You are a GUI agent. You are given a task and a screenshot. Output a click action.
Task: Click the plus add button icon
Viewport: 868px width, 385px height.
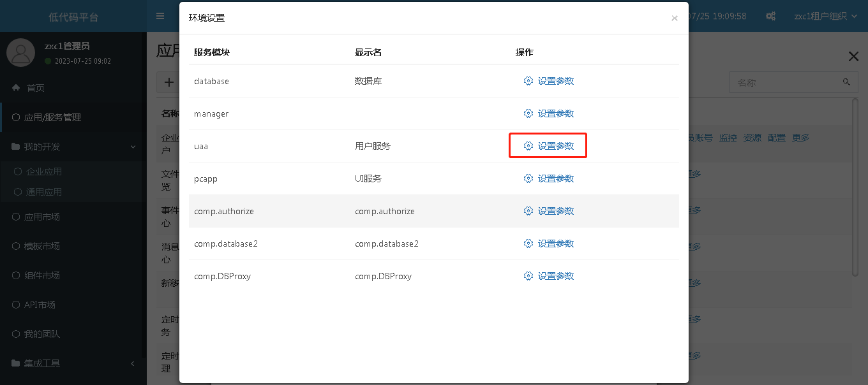tap(168, 82)
